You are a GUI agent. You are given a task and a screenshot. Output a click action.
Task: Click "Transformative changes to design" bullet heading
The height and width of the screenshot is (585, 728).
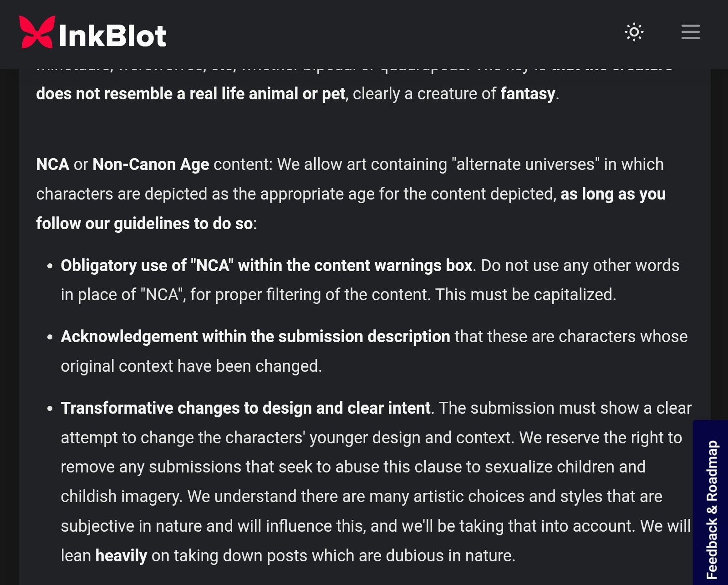245,408
